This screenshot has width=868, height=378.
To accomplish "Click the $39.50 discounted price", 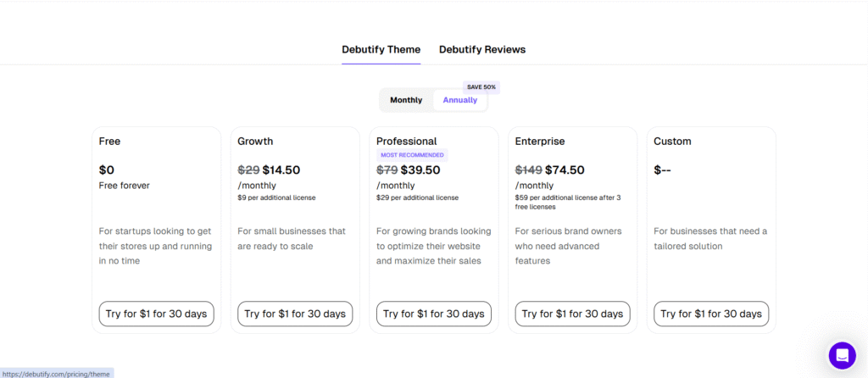I will click(x=420, y=170).
